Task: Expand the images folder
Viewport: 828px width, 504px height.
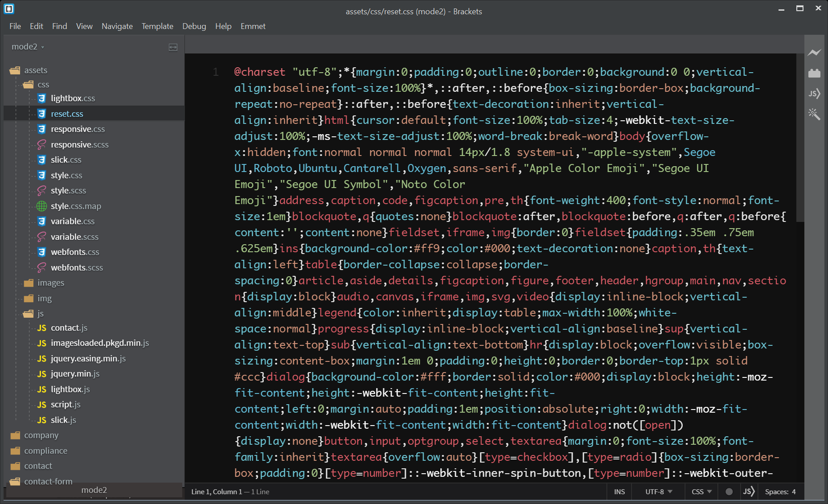Action: click(50, 283)
